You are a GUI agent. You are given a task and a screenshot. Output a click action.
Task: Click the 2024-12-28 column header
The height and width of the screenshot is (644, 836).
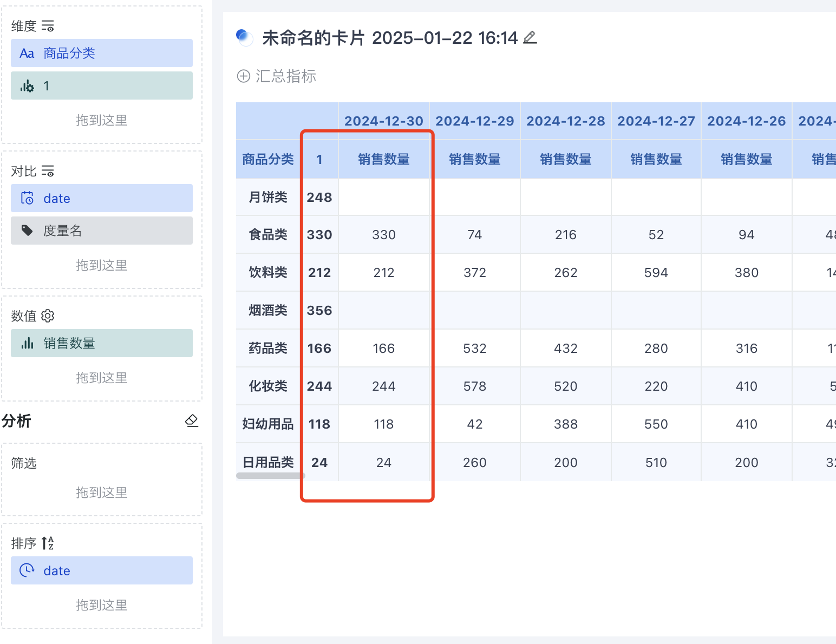click(566, 121)
